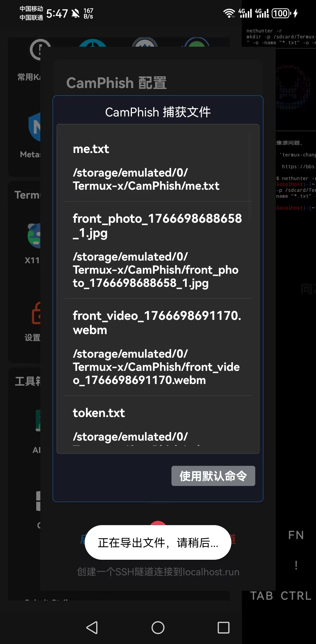Open the 设置 lock icon
The image size is (316, 644).
coord(36,313)
